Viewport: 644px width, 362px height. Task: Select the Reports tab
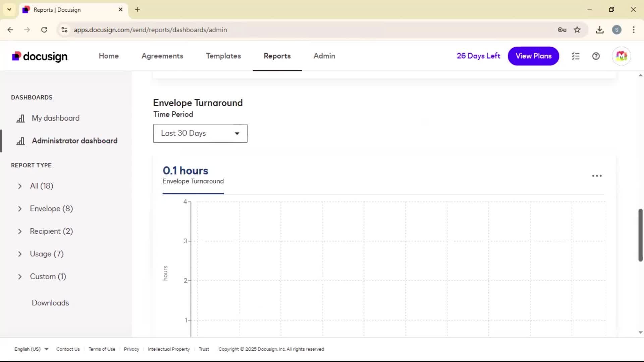[277, 56]
